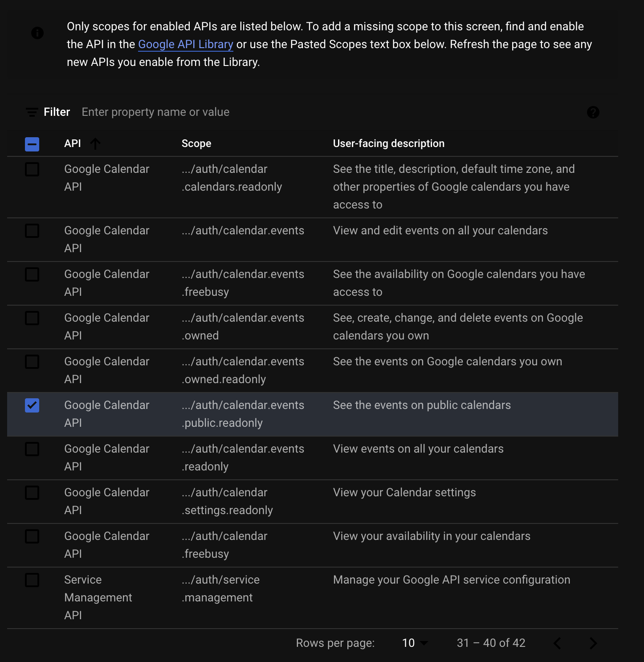This screenshot has width=644, height=662.
Task: Click the User-facing description column header
Action: point(389,143)
